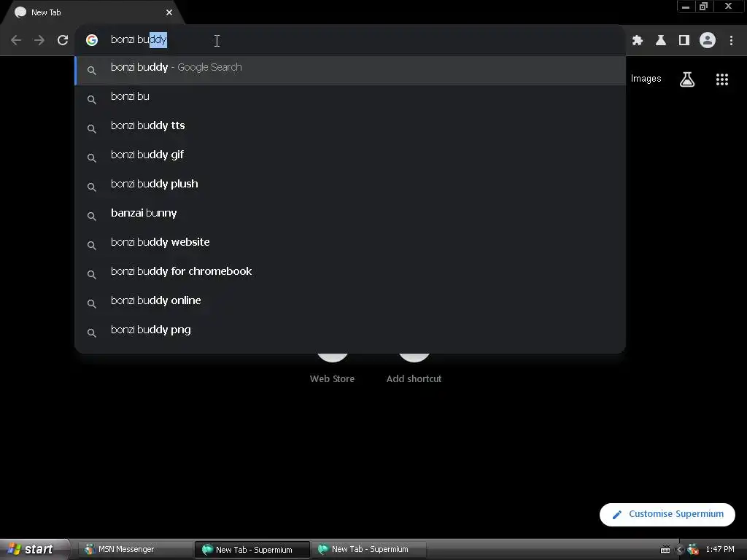Choose the 'bonzi buddy png' suggestion
This screenshot has width=747, height=560.
click(x=350, y=332)
